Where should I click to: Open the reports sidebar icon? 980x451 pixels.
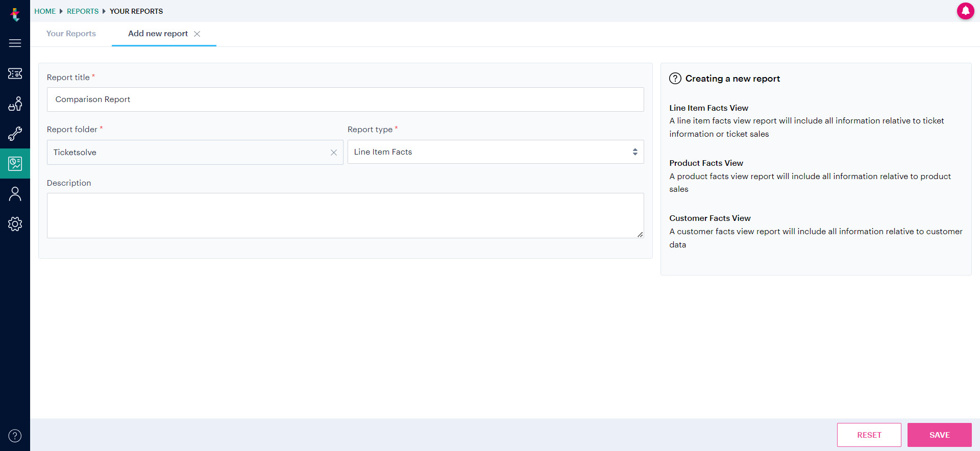pyautogui.click(x=15, y=164)
